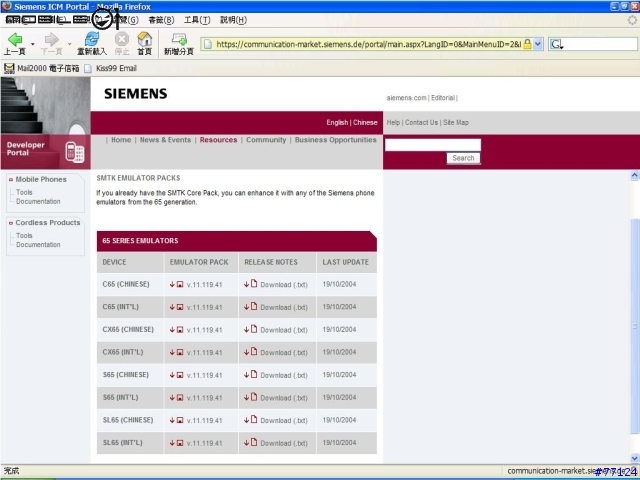Open the Editorial link
The width and height of the screenshot is (640, 480).
442,98
